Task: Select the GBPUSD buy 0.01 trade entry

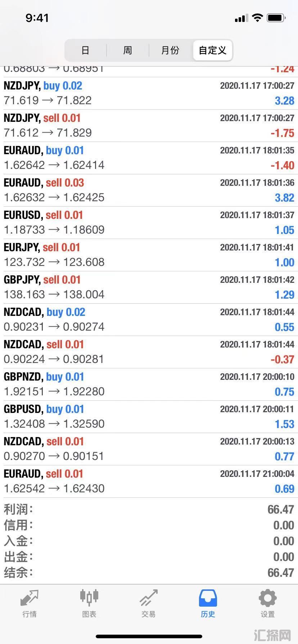Action: tap(149, 417)
